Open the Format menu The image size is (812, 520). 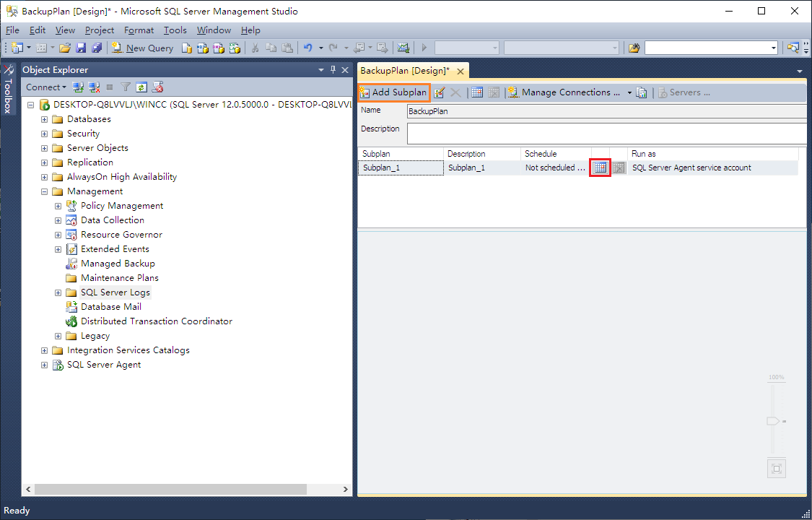coord(139,30)
